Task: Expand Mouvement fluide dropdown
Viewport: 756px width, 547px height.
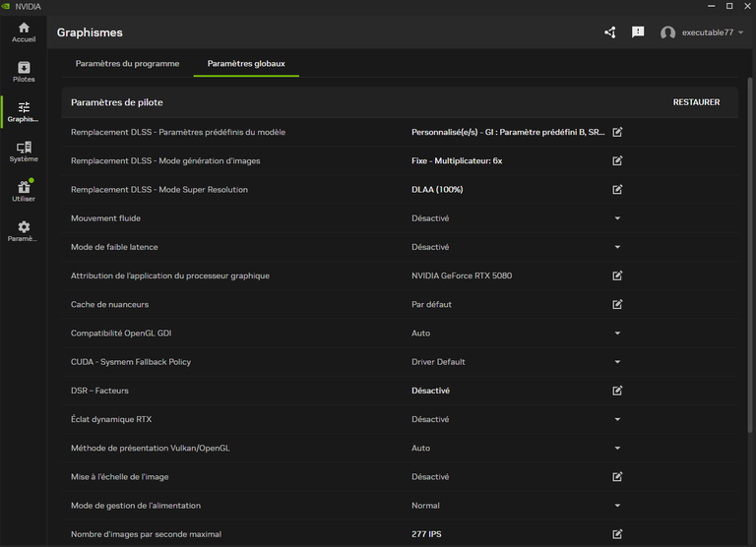Action: (x=617, y=218)
